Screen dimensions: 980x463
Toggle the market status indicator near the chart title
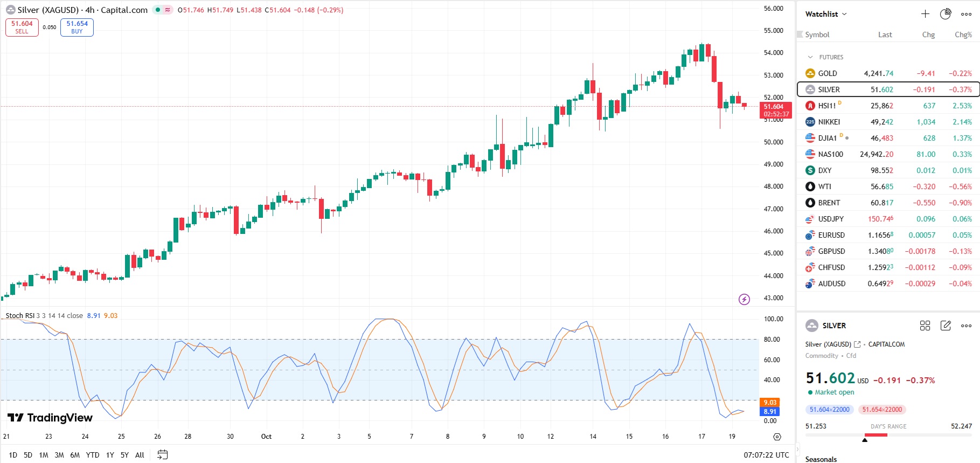(x=158, y=10)
